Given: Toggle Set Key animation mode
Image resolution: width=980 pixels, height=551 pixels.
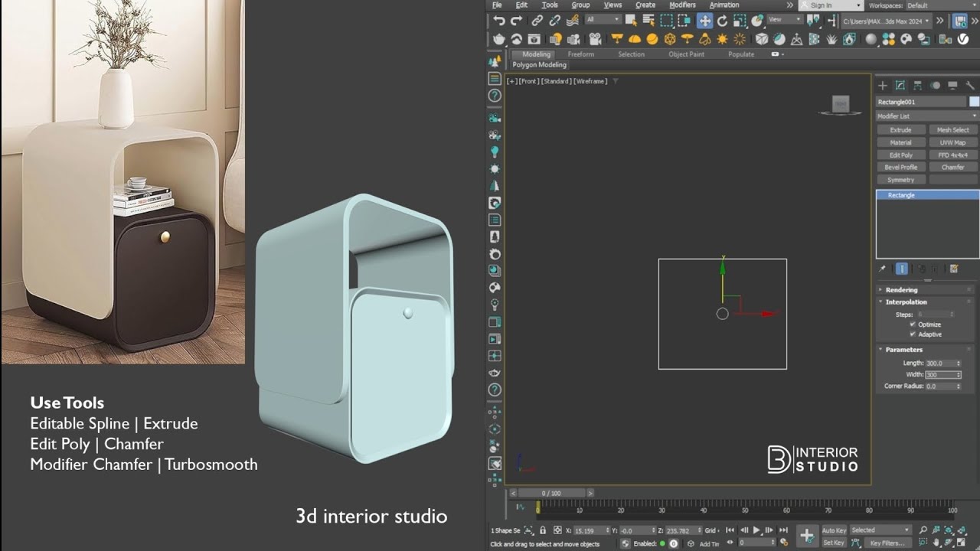Looking at the screenshot, I should point(834,543).
